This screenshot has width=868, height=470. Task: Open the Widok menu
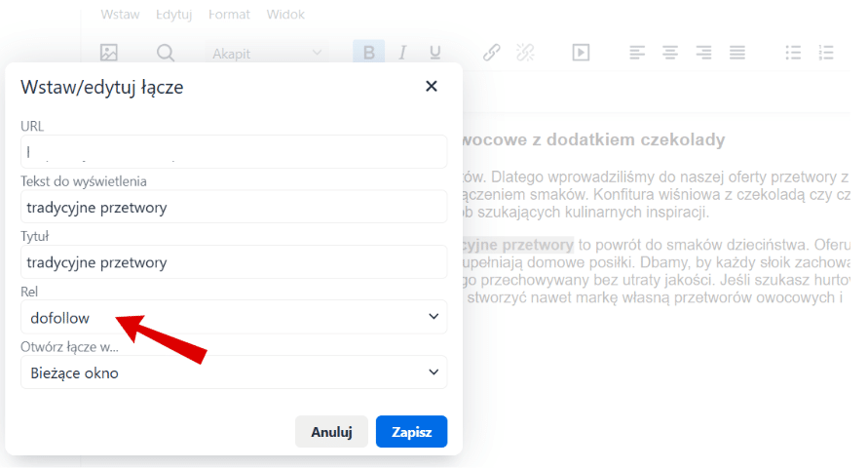tap(285, 15)
